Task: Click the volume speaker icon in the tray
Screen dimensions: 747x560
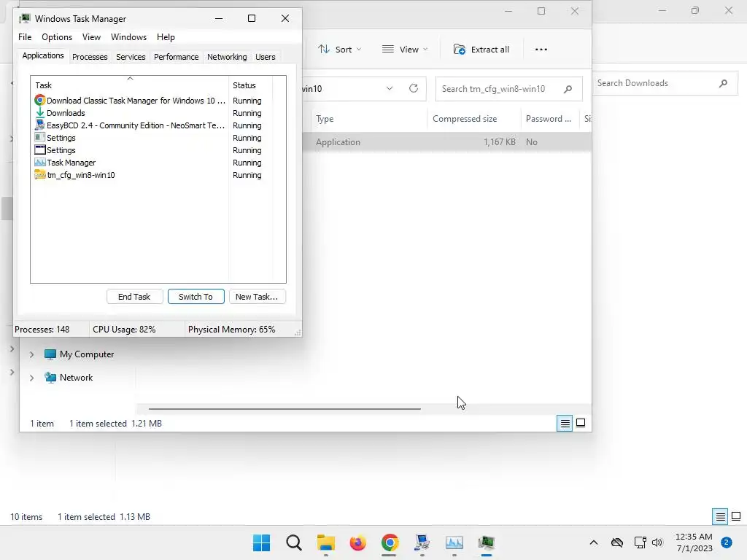Action: [657, 542]
